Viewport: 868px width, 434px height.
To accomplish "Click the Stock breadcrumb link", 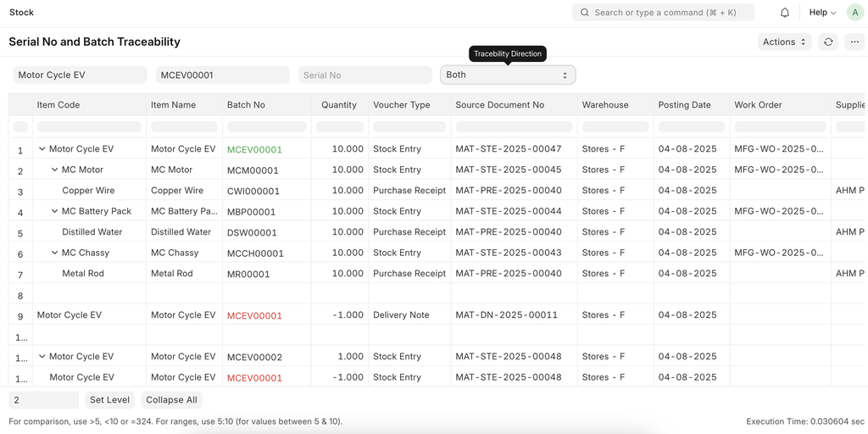I will (22, 13).
